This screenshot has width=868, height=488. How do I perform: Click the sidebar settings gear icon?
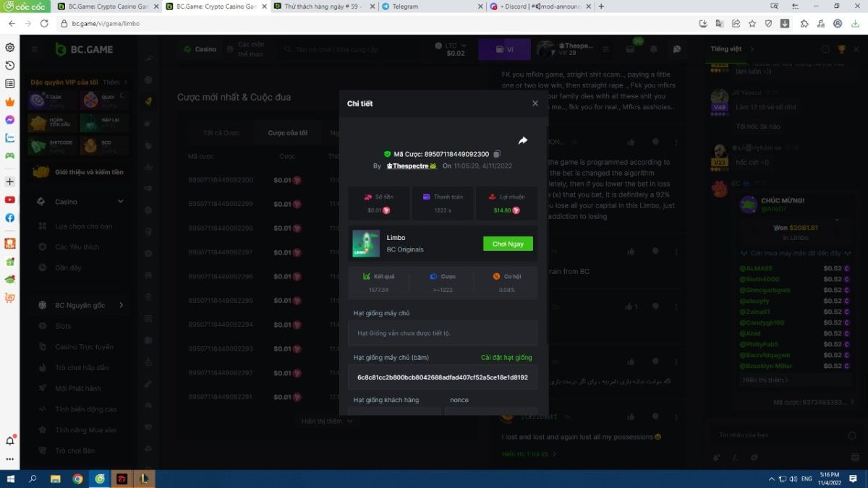[x=10, y=48]
